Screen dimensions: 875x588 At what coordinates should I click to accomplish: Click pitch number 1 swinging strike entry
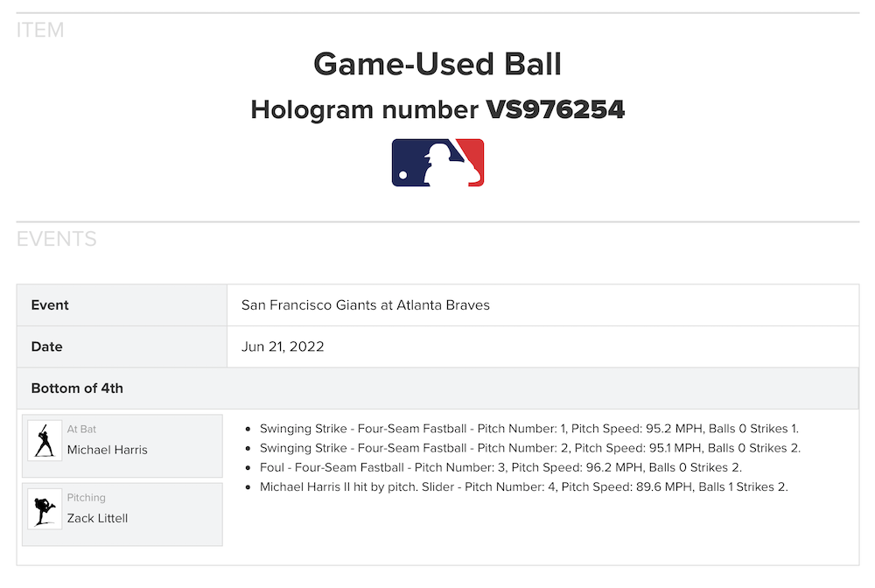pos(528,429)
